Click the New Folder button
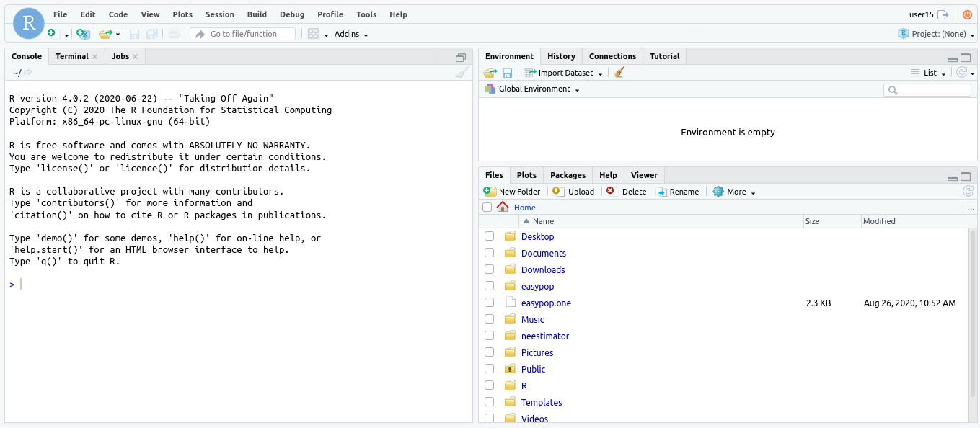980x428 pixels. 512,192
